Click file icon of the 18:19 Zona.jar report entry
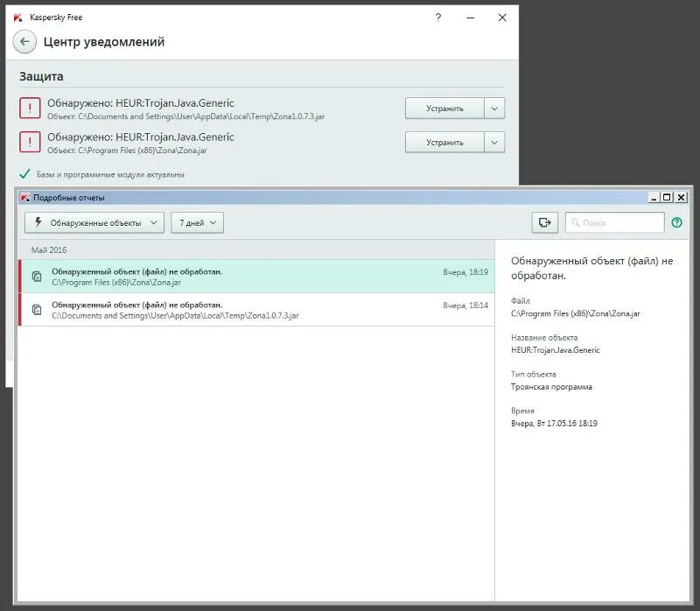The image size is (700, 611). coord(37,277)
